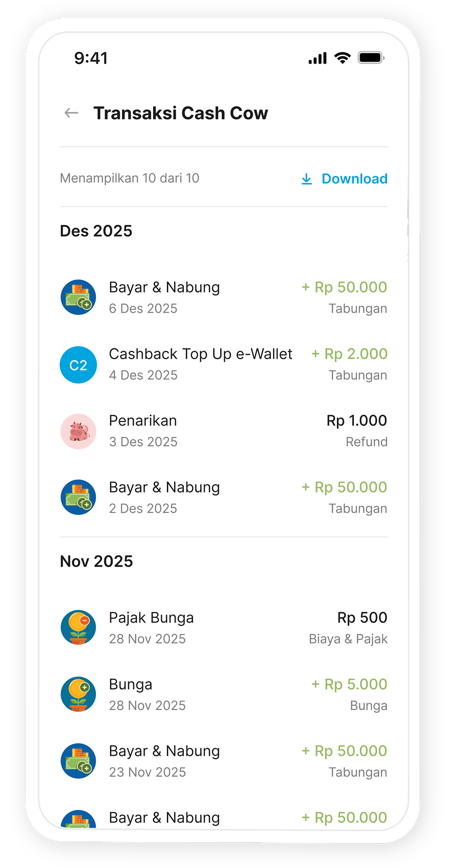452x868 pixels.
Task: Open the Penarikan 3 Des 2025 entry
Action: 224,431
